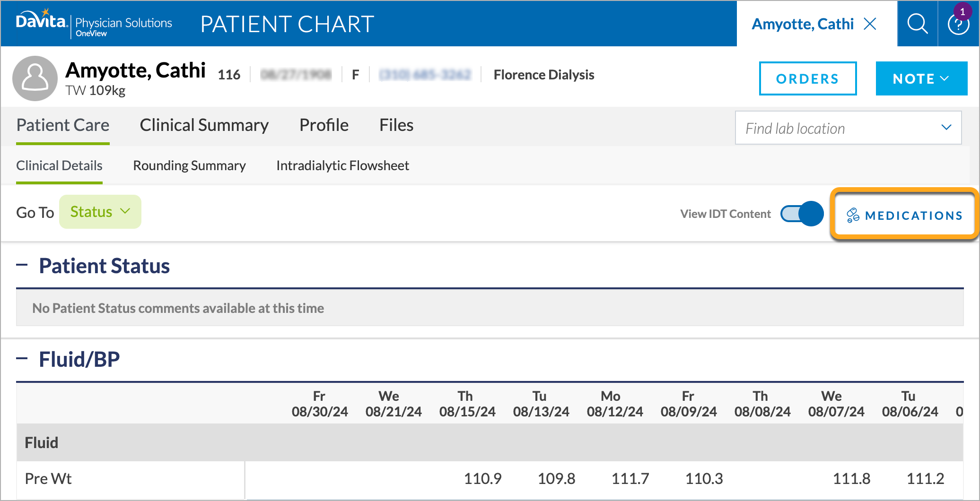
Task: Click the Tu 08/13/24 column header
Action: tap(541, 404)
